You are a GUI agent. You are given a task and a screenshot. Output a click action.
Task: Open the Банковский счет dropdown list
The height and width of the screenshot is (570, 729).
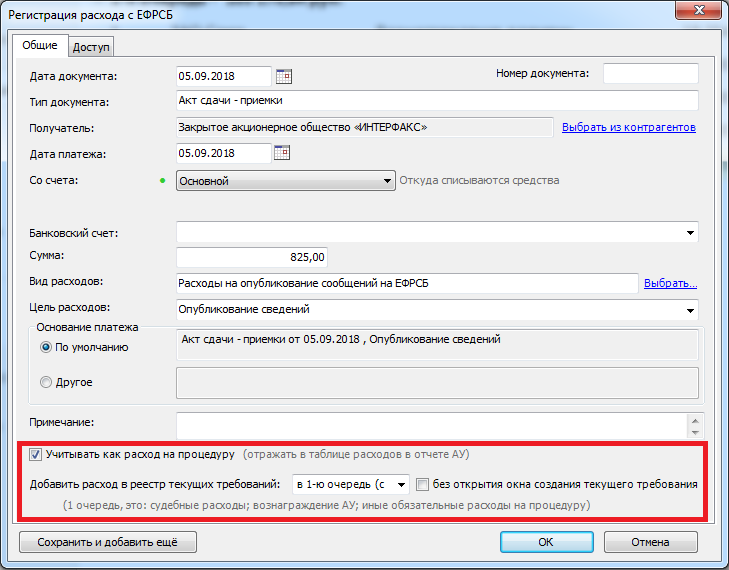[691, 233]
